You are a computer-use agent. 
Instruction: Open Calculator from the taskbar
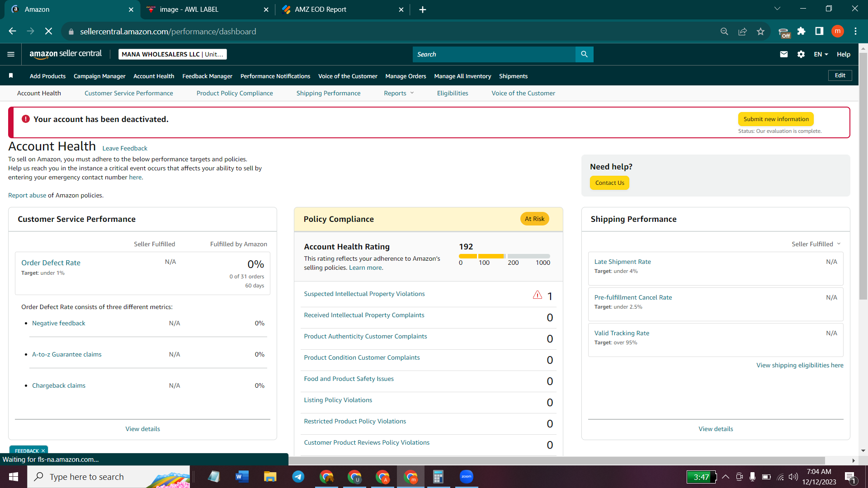[438, 477]
